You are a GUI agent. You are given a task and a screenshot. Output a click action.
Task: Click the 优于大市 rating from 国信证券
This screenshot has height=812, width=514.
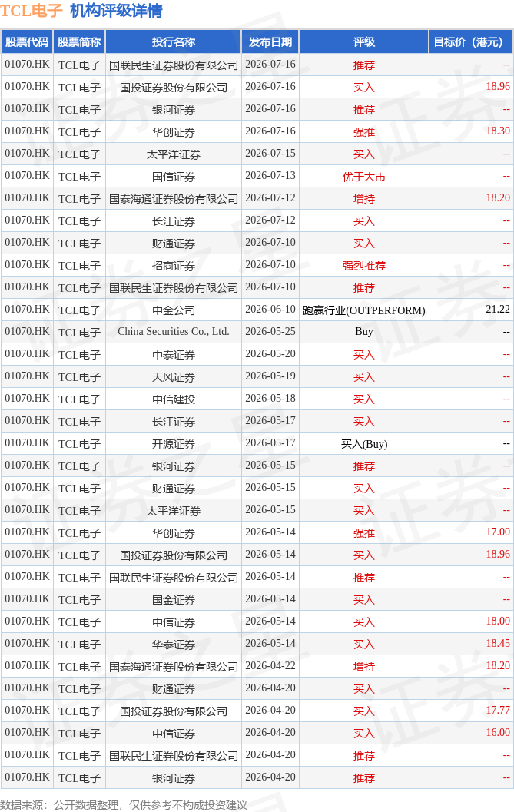364,177
